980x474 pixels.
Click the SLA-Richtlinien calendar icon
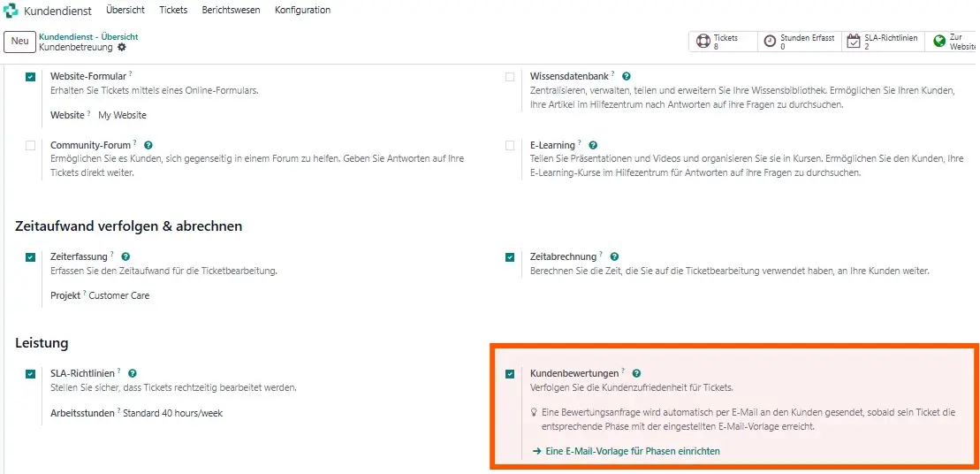[853, 42]
